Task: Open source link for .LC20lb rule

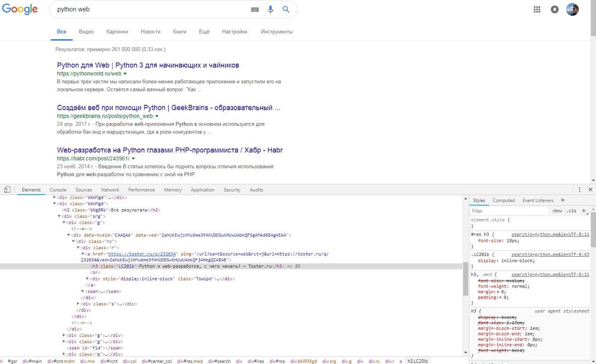Action: click(x=550, y=254)
